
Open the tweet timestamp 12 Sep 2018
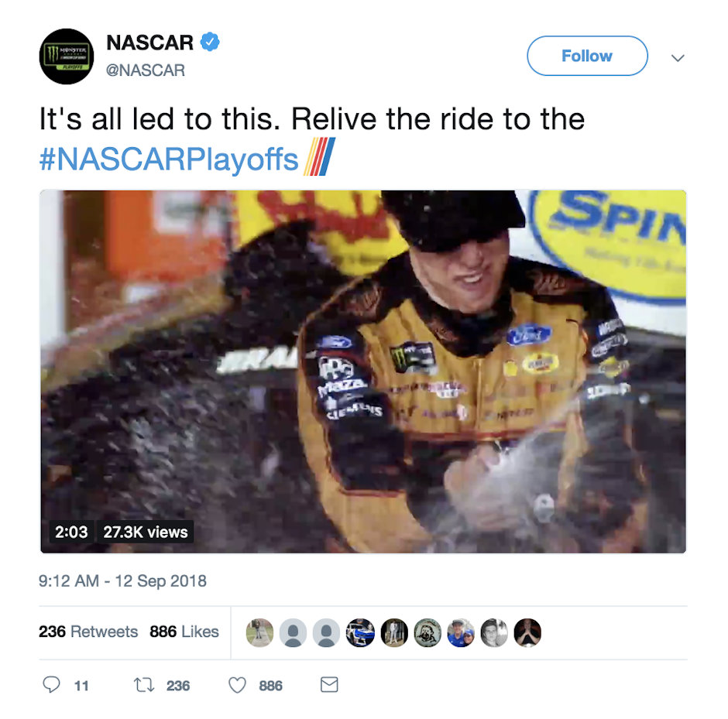pyautogui.click(x=122, y=580)
